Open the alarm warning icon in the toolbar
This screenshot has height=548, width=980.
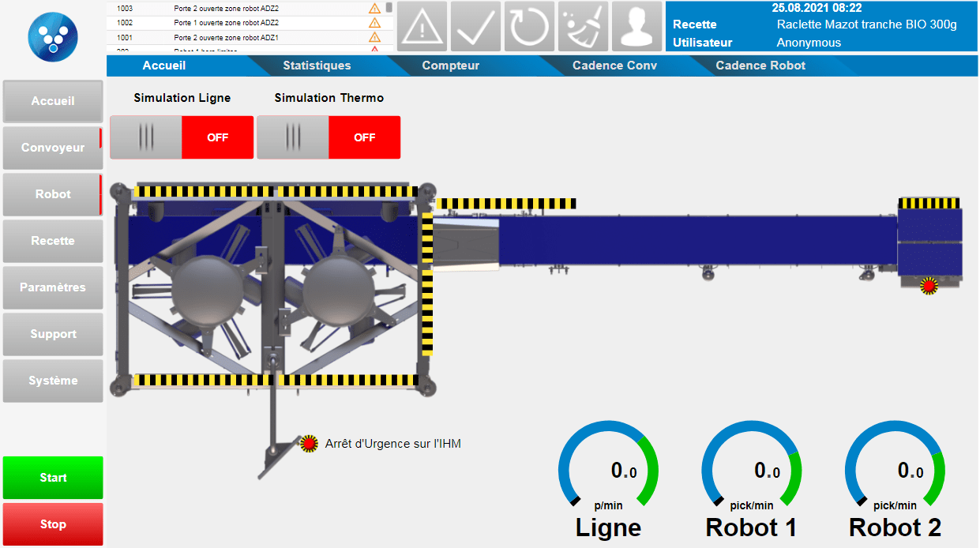click(x=421, y=26)
